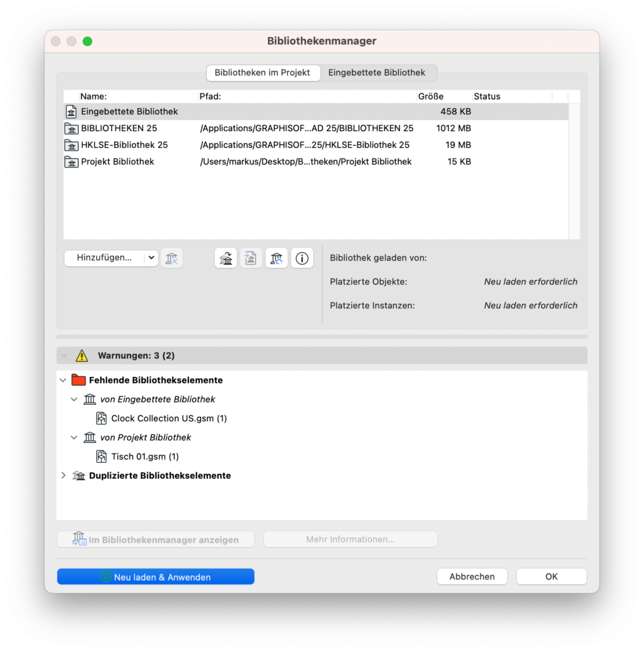Screen dimensions: 644x652
Task: Click the Abbrechen button
Action: click(472, 576)
